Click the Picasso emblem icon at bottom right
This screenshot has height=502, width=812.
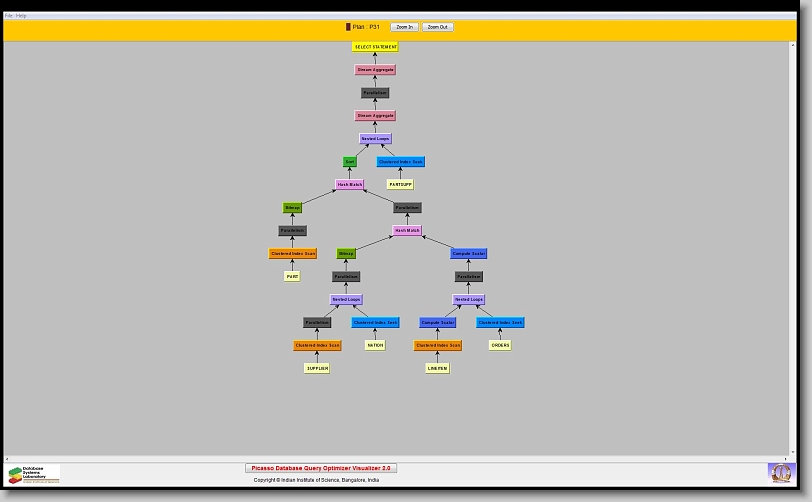click(x=779, y=472)
